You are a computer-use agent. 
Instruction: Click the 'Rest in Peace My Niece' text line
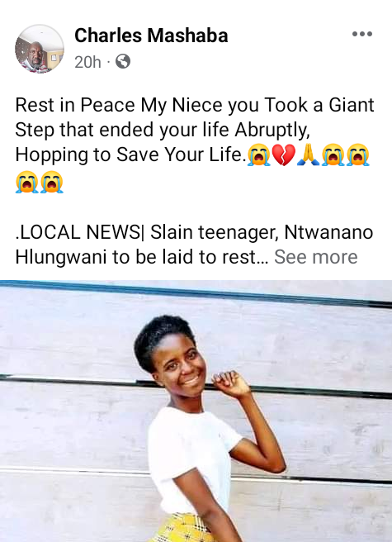point(195,105)
